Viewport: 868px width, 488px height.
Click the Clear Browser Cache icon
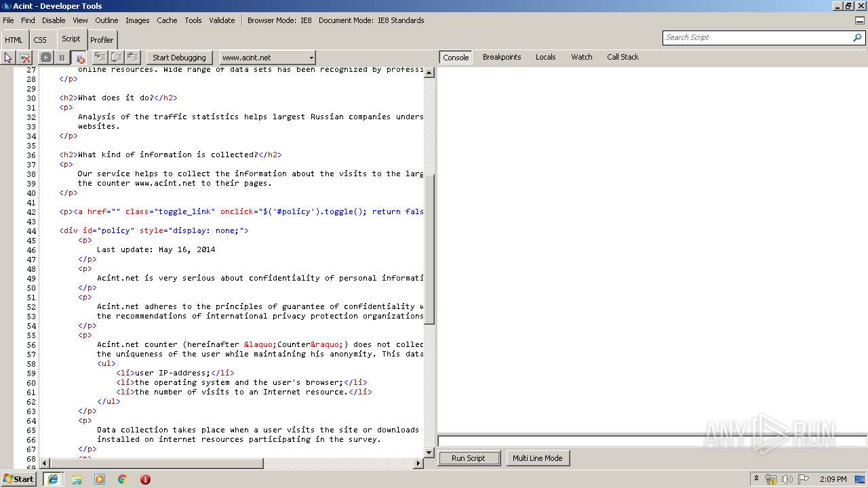pyautogui.click(x=25, y=58)
